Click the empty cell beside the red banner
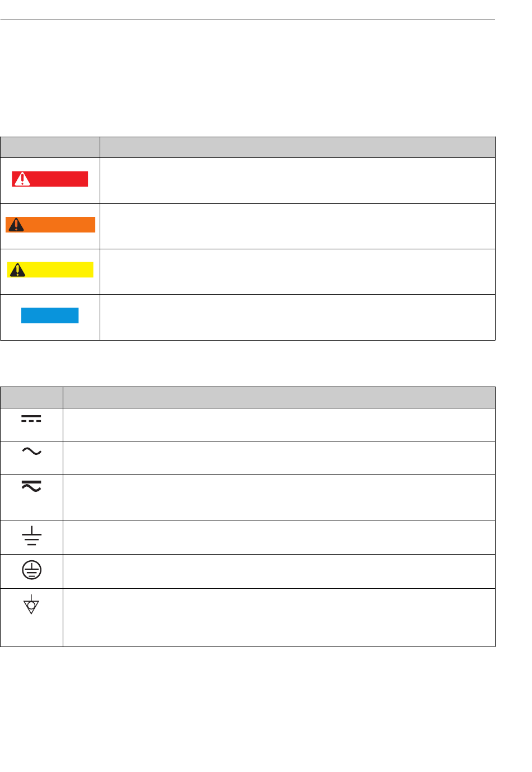The width and height of the screenshot is (532, 772). pyautogui.click(x=297, y=180)
